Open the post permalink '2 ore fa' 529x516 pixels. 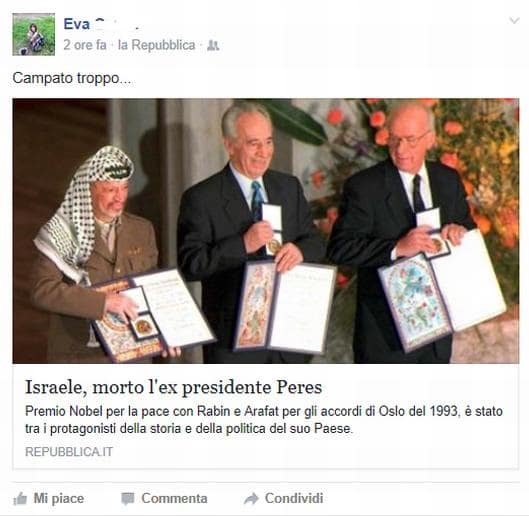pos(85,45)
